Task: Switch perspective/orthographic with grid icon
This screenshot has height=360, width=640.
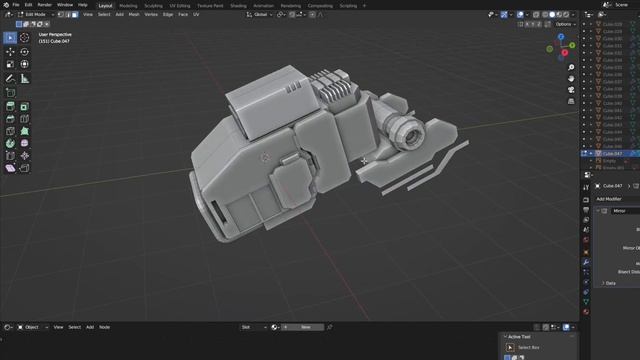Action: [x=571, y=101]
